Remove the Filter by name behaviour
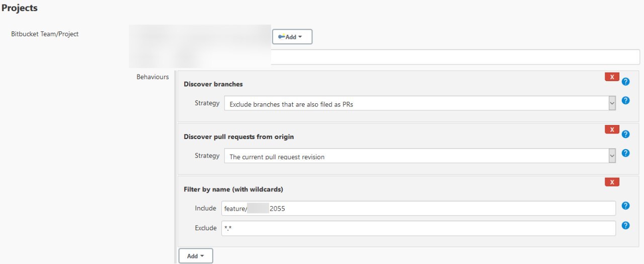 612,182
